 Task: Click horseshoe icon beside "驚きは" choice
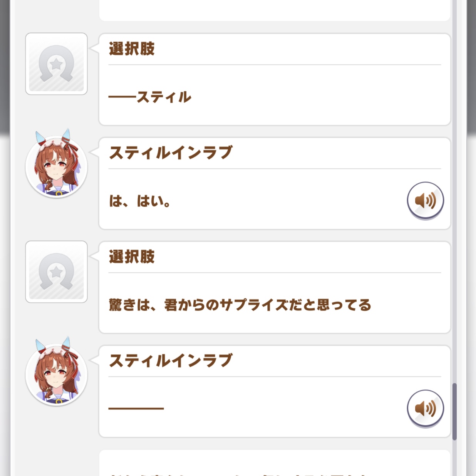pos(56,272)
